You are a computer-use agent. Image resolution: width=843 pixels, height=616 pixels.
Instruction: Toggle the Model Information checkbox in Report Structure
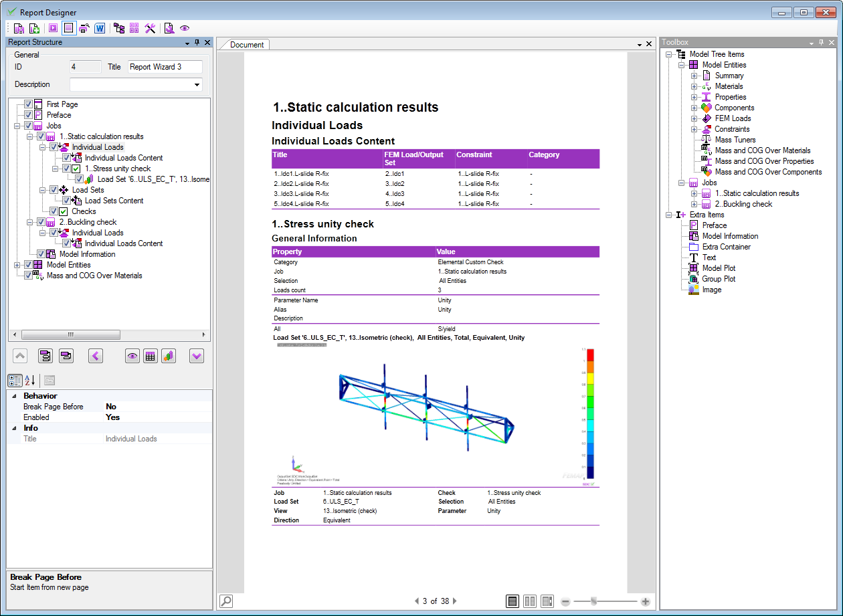41,254
